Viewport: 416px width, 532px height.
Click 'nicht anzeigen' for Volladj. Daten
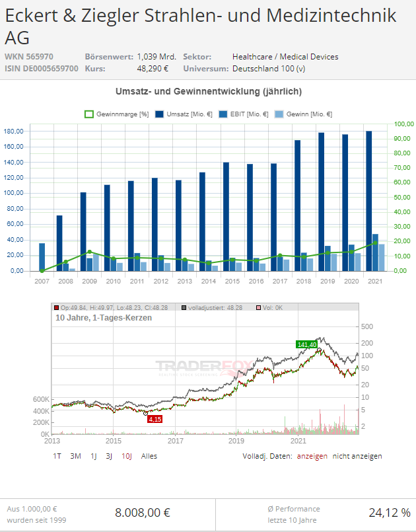click(x=357, y=456)
